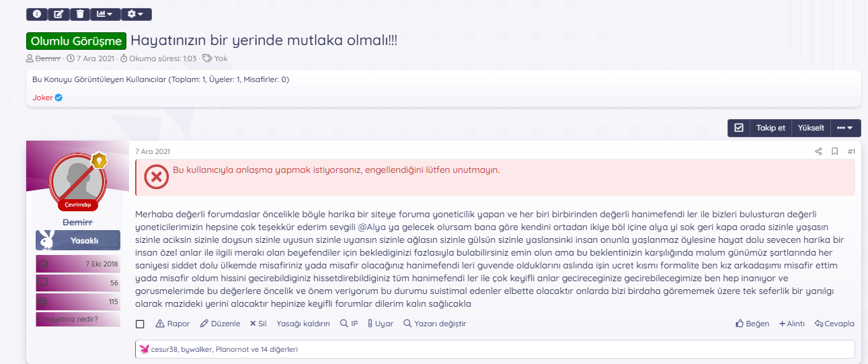This screenshot has height=364, width=868.
Task: Bookmark post with the bookmark icon
Action: 834,151
